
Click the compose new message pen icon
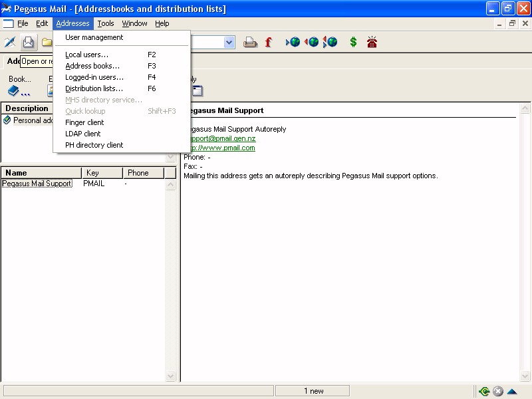[x=10, y=42]
